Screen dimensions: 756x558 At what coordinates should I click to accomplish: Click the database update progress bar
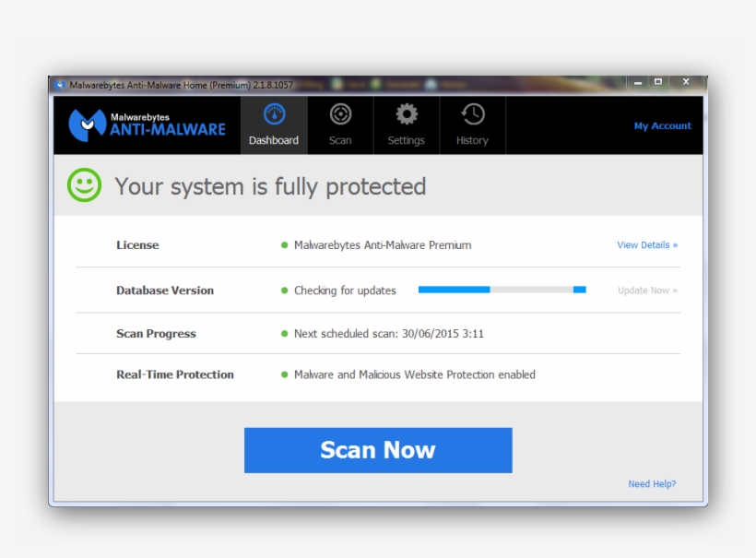click(x=502, y=289)
